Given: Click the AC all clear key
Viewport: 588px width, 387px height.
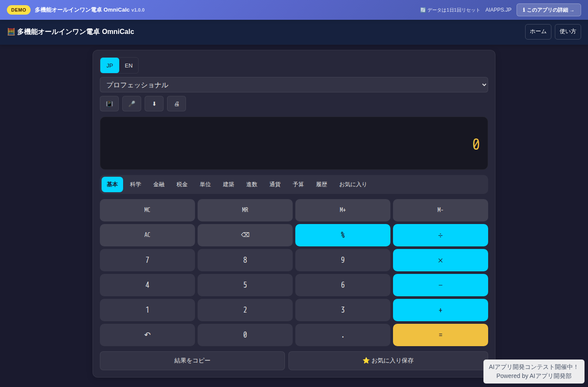Looking at the screenshot, I should (147, 235).
